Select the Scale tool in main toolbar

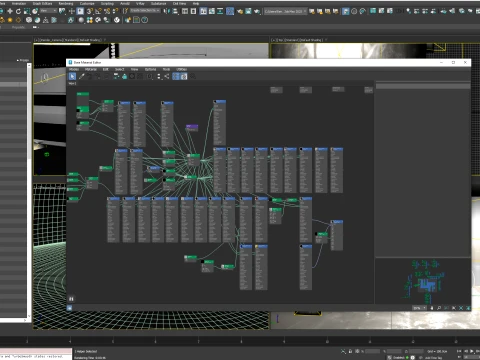pyautogui.click(x=27, y=11)
